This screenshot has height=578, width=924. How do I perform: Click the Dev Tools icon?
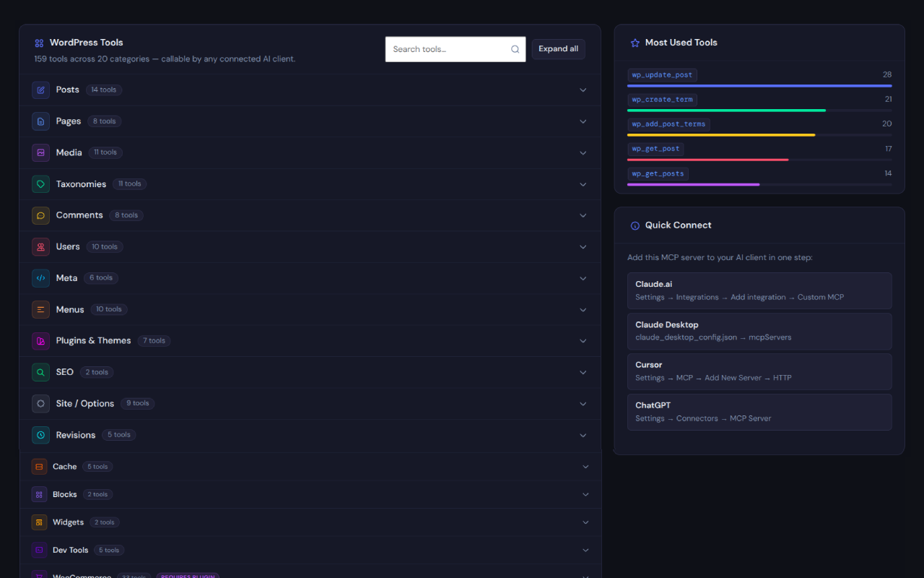click(x=39, y=550)
